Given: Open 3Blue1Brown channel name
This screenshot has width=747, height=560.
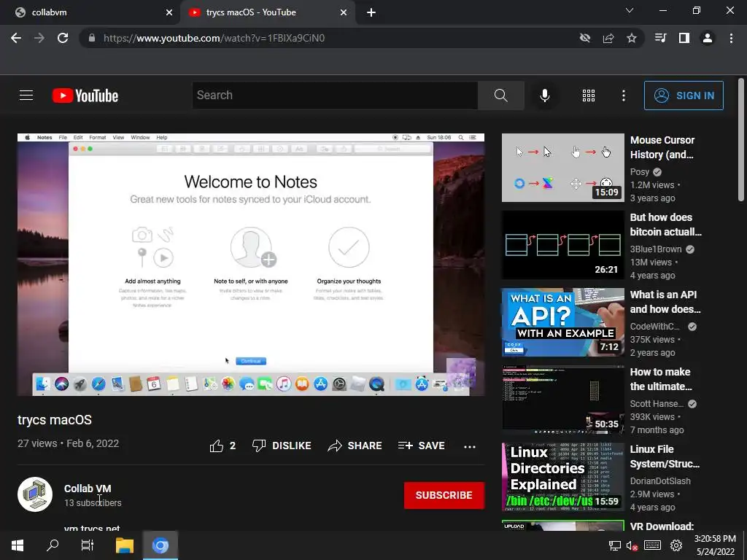Looking at the screenshot, I should (x=656, y=249).
